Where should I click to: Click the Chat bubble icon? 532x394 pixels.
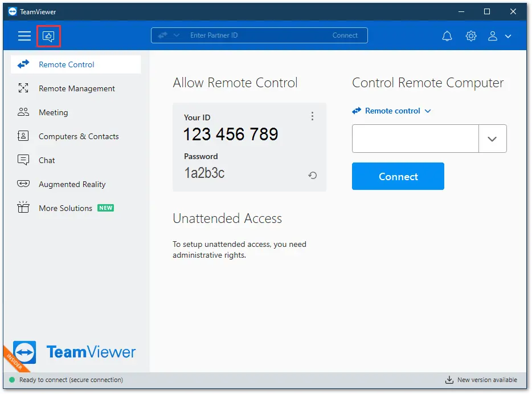coord(23,160)
